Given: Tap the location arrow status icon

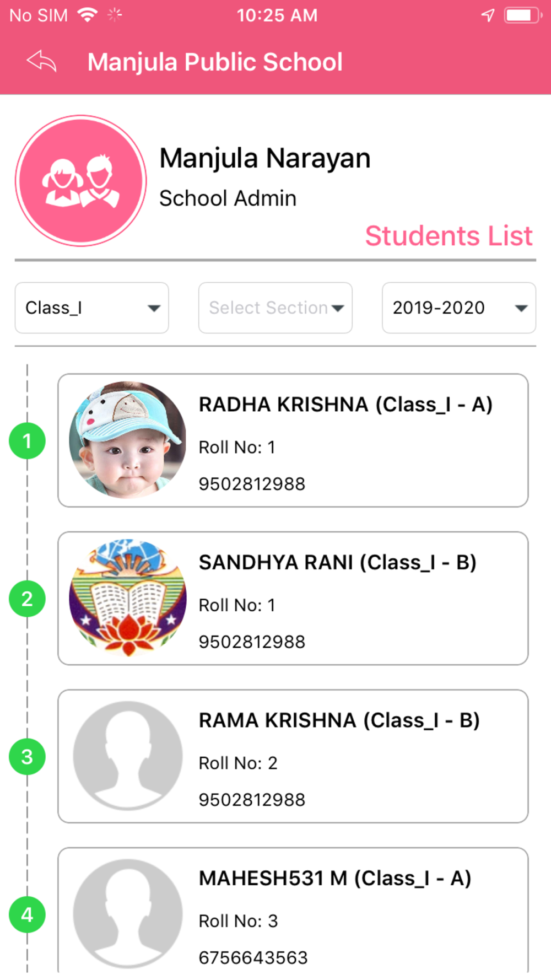Looking at the screenshot, I should click(x=488, y=15).
